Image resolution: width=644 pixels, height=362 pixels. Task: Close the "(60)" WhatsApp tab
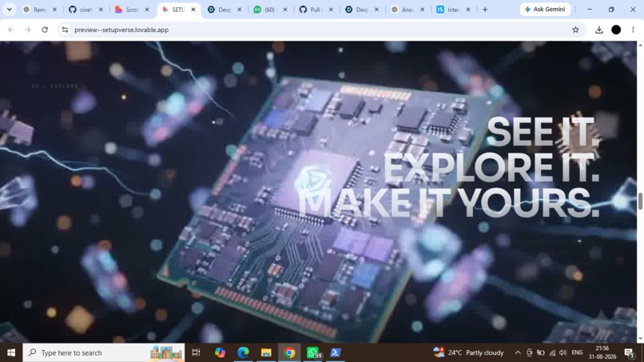(285, 10)
